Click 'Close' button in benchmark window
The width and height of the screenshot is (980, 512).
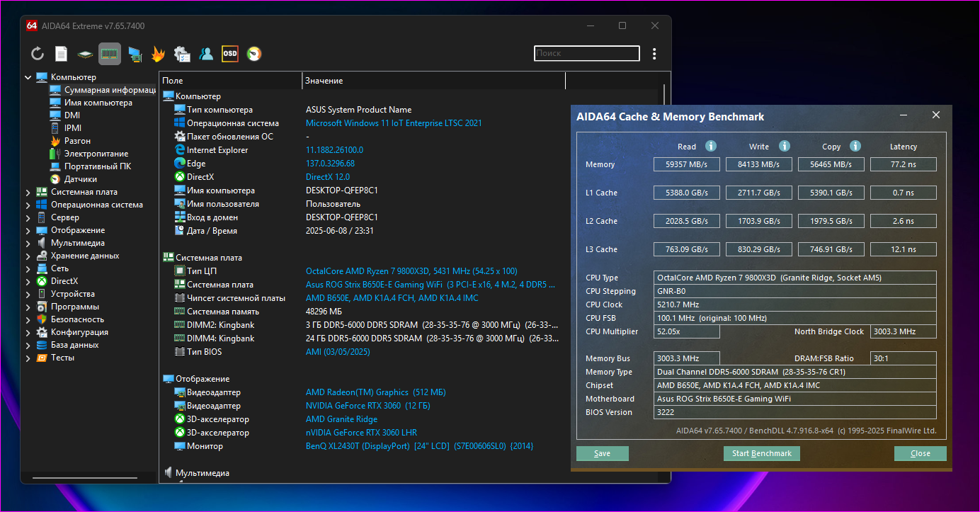click(x=921, y=453)
